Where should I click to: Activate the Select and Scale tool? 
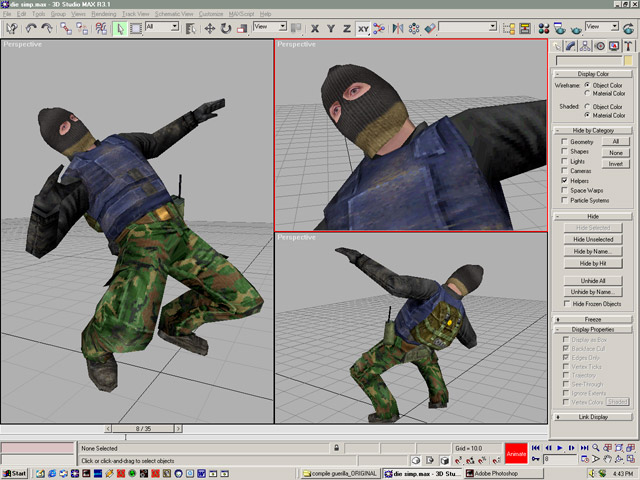pos(242,29)
